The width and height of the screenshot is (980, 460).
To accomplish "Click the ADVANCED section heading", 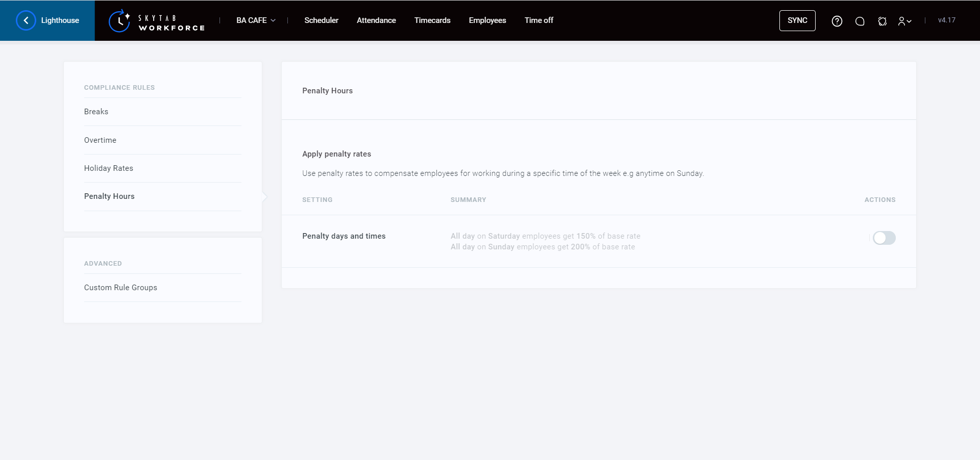I will (103, 264).
